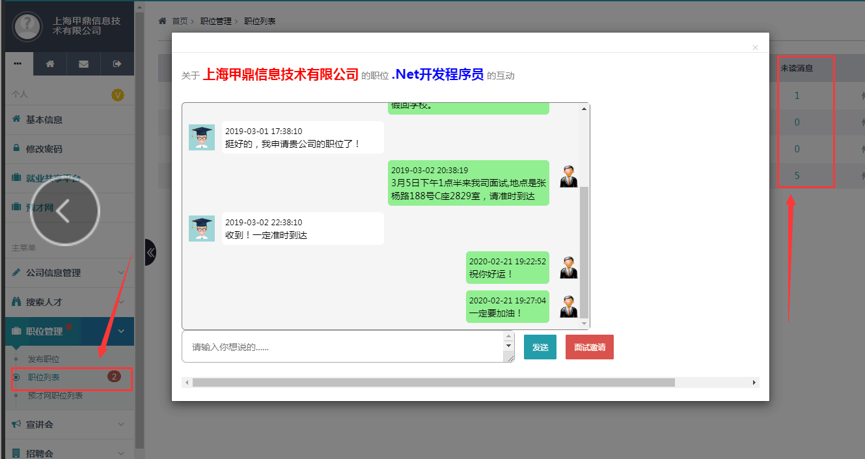Expand the 搜索人才 chevron

click(121, 302)
